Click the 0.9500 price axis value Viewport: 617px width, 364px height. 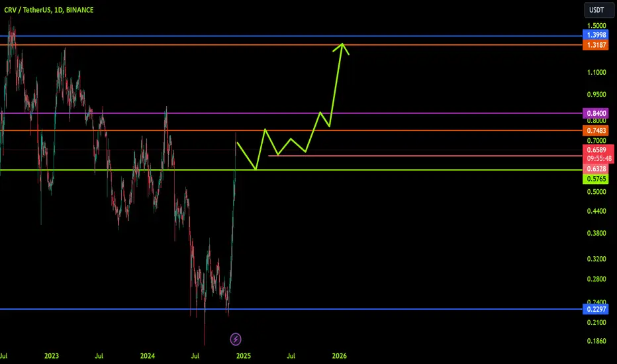[596, 95]
